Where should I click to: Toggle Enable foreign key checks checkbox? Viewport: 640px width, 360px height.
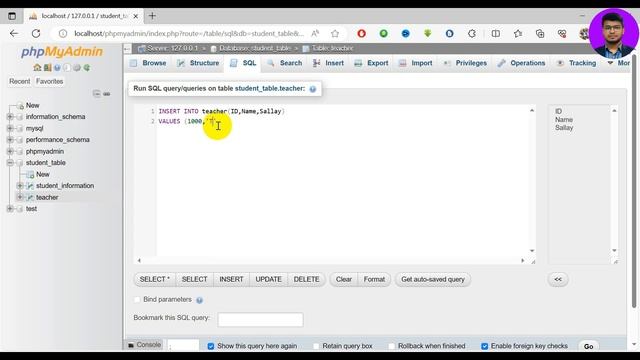coord(484,346)
